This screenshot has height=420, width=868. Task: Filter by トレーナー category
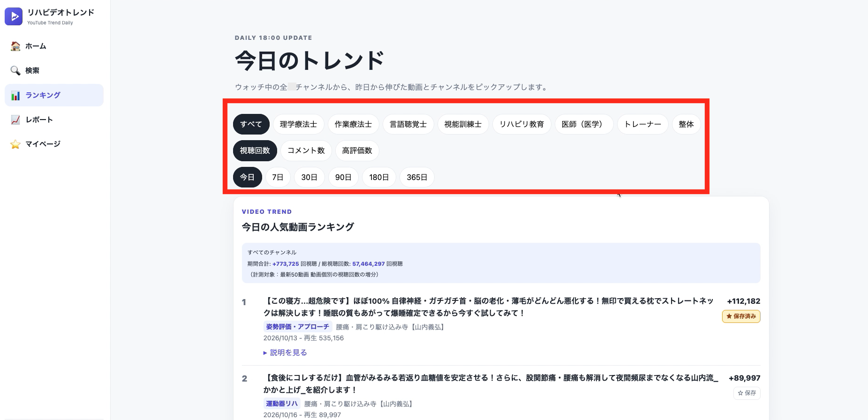pyautogui.click(x=642, y=124)
